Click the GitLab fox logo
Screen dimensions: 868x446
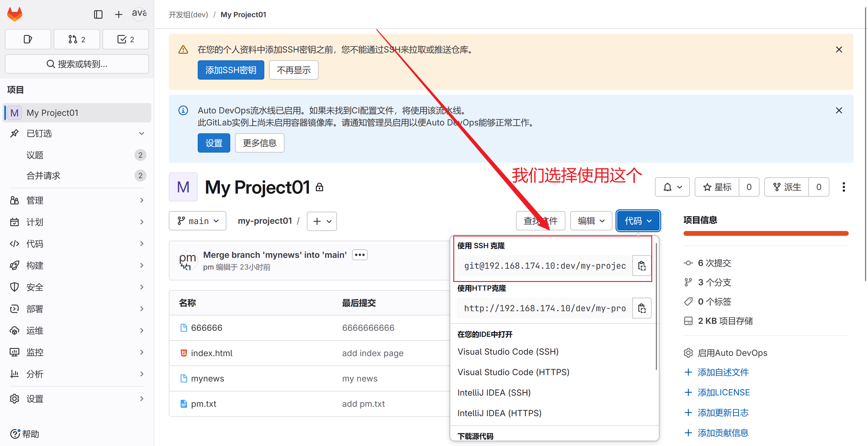[15, 14]
